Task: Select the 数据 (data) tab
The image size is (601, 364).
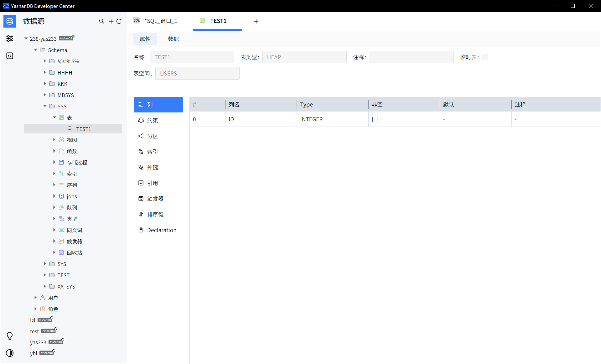Action: tap(173, 39)
